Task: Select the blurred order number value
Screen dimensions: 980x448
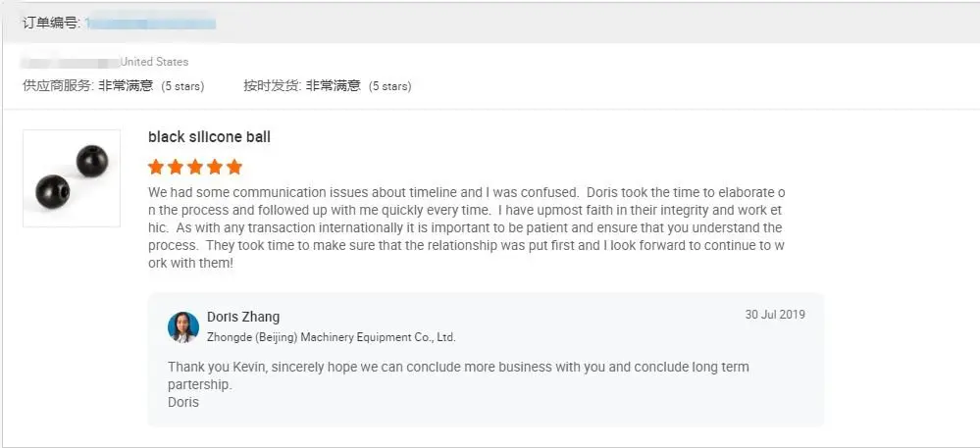Action: tap(151, 22)
